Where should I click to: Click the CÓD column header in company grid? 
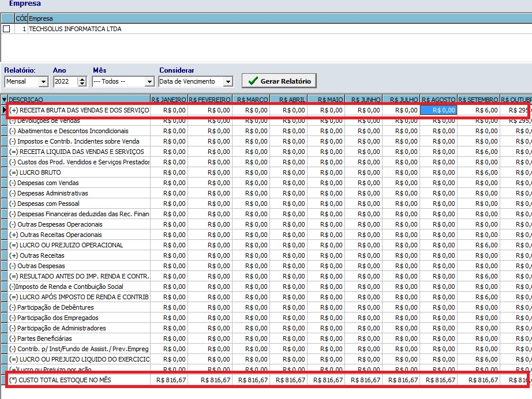(21, 18)
